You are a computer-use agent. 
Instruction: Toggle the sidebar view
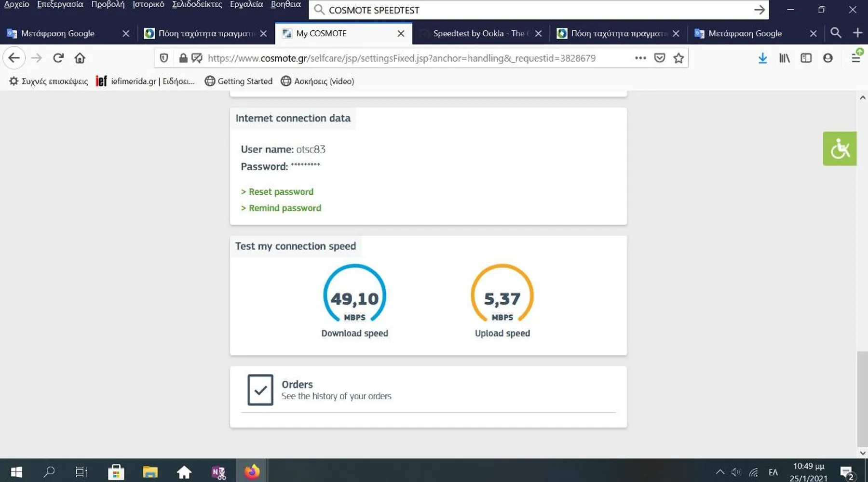[x=806, y=58]
